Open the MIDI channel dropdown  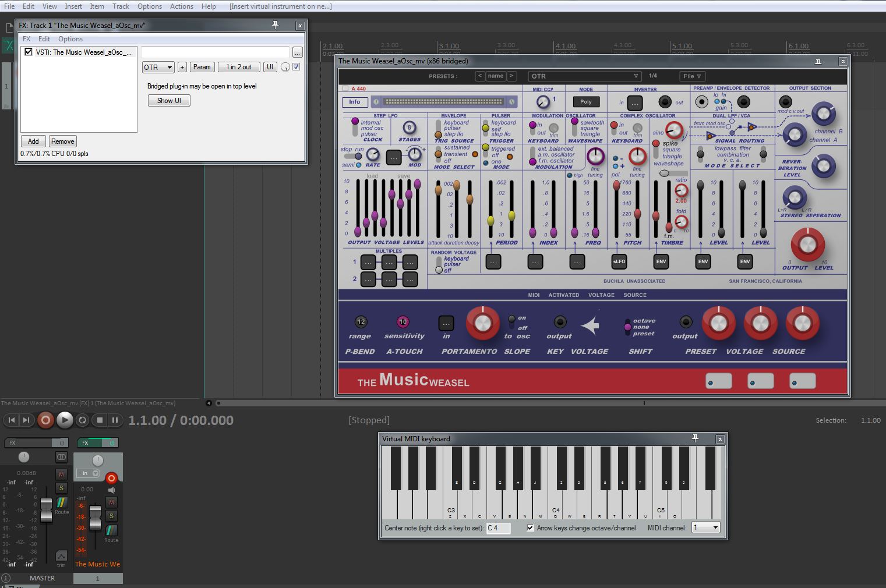pos(705,527)
